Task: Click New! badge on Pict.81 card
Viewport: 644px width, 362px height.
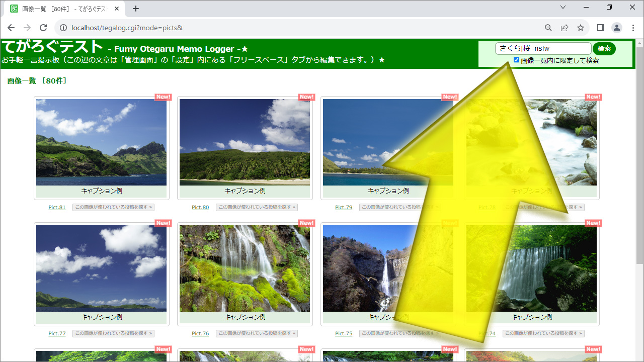Action: 163,97
